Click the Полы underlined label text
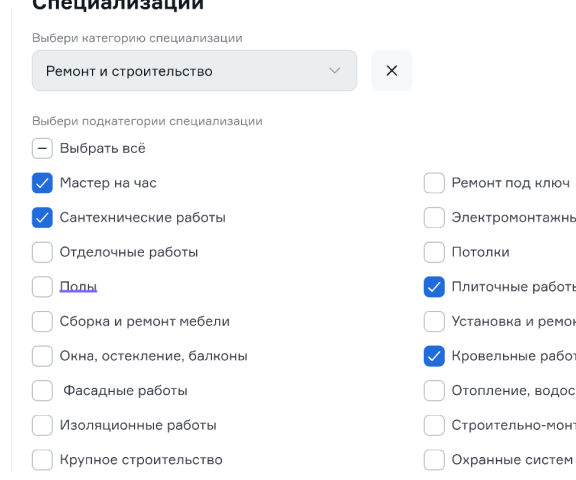This screenshot has width=576, height=480. (78, 286)
